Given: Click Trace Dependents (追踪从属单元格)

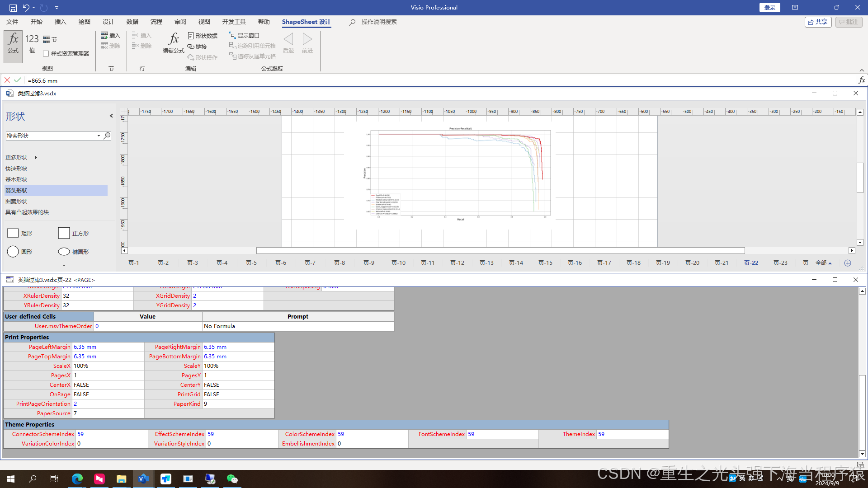Looking at the screenshot, I should (252, 56).
